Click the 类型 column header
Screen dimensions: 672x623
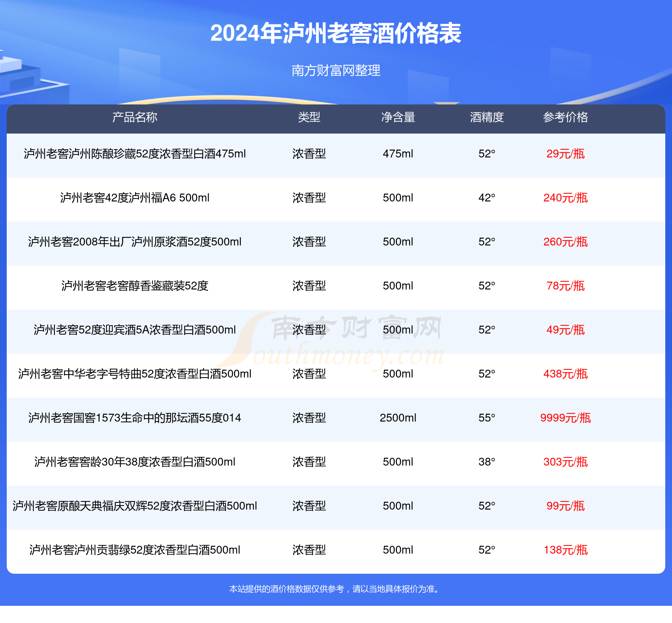point(309,118)
